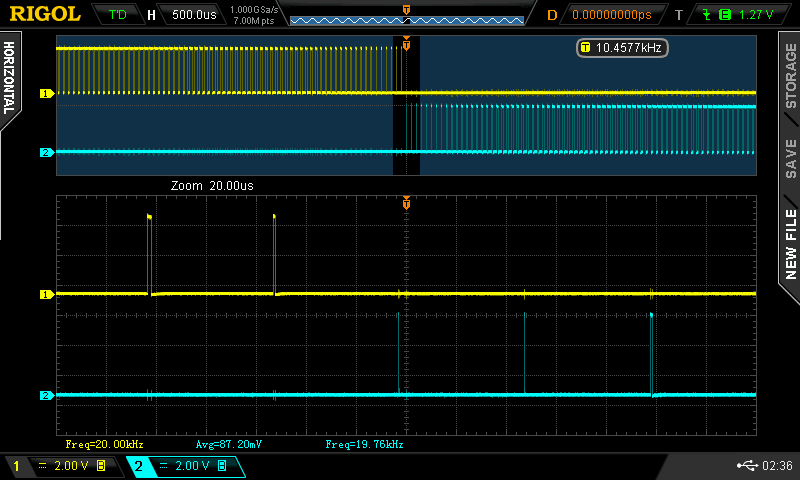Click the cyan channel 2 marker on zoom view
This screenshot has height=480, width=800.
pyautogui.click(x=45, y=396)
